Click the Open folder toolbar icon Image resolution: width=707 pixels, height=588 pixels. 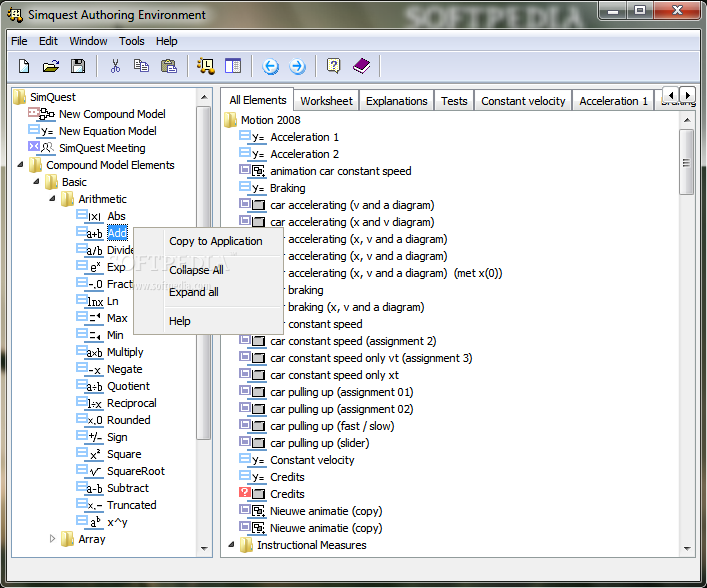51,66
